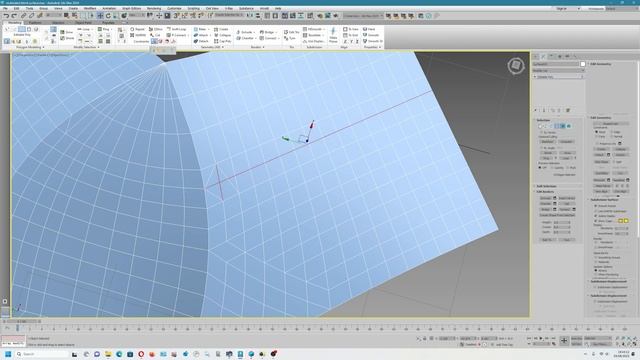640x360 pixels.
Task: Select the None constraint radio button
Action: (597, 132)
